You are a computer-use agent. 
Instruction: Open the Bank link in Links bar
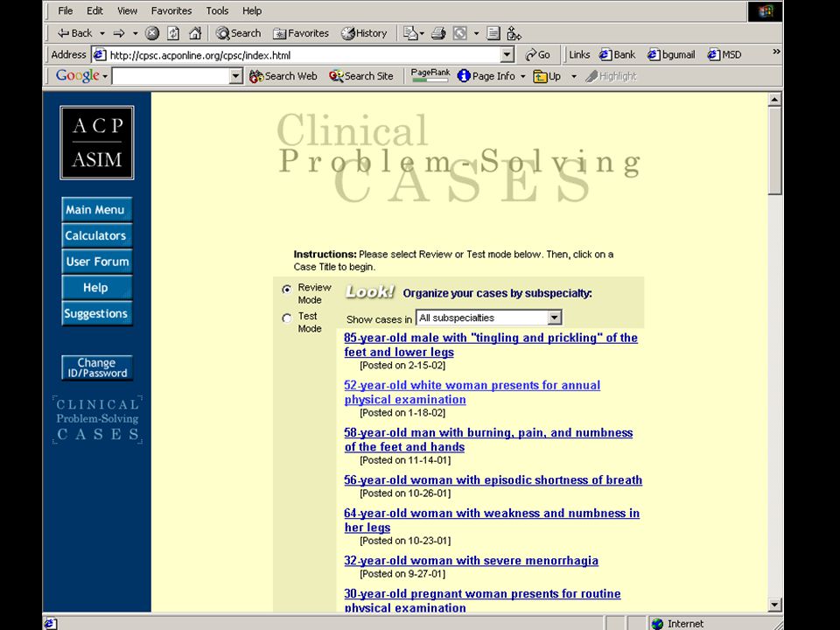point(617,54)
